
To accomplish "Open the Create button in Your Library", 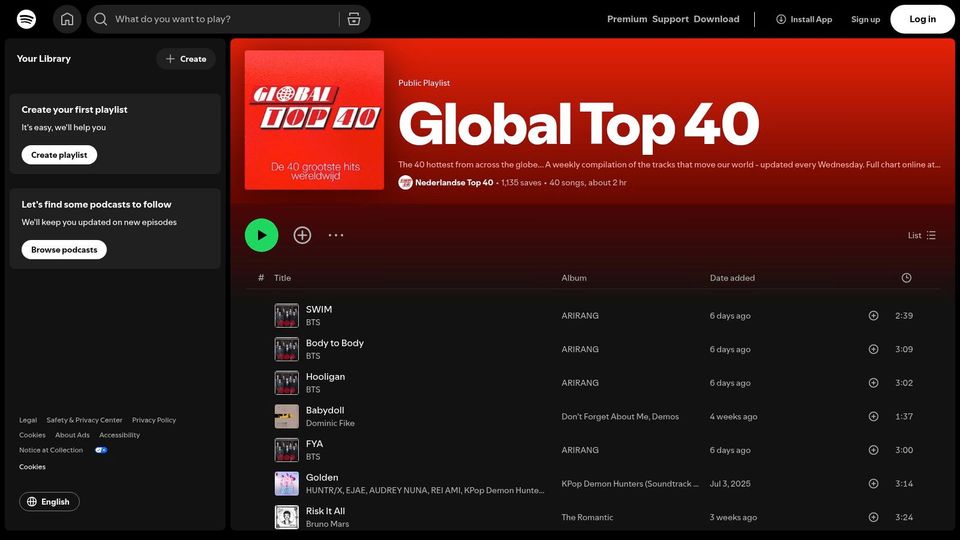I will [x=186, y=59].
